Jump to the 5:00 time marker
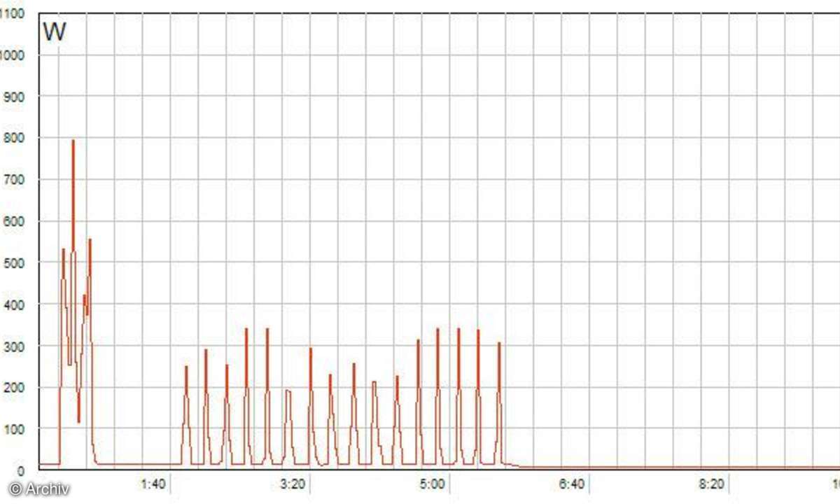Screen dimensions: 840x504 [433, 484]
